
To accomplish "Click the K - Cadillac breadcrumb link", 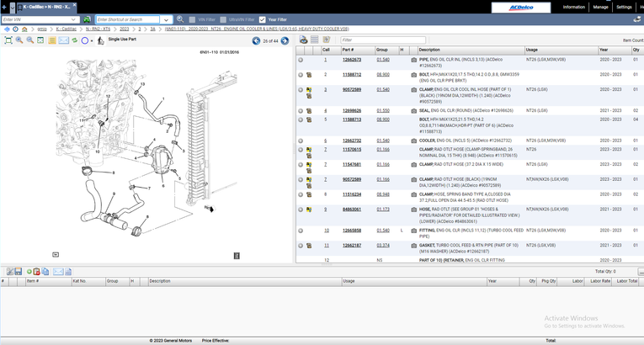I will [x=67, y=29].
